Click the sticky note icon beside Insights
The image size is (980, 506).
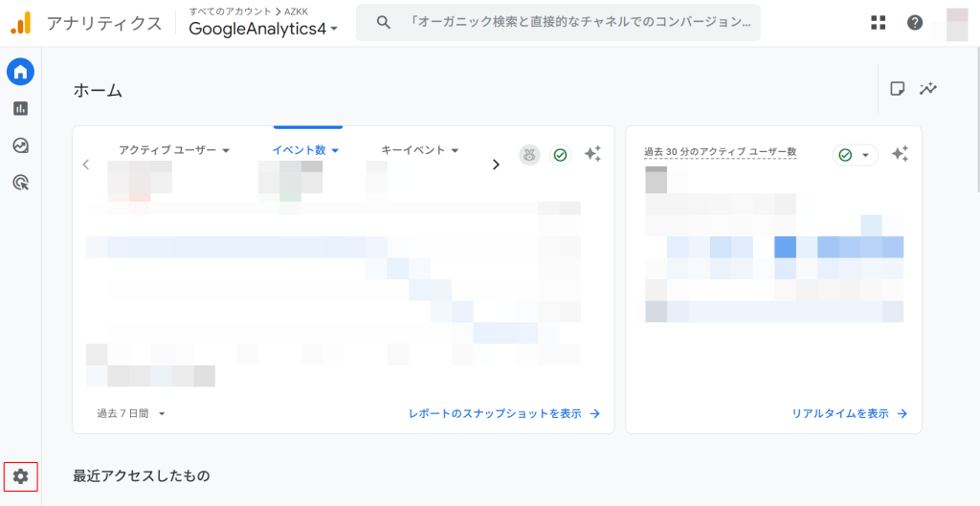click(x=897, y=89)
